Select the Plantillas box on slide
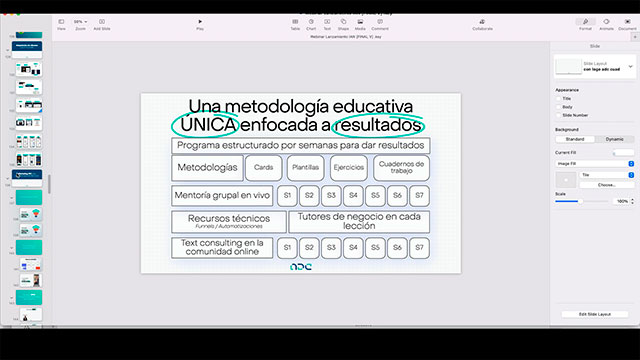640x360 pixels. click(x=305, y=168)
